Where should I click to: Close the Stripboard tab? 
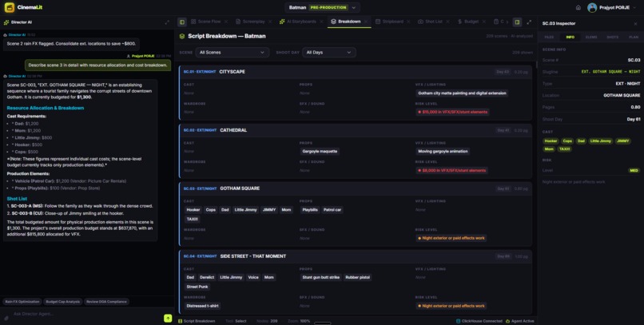[x=408, y=22]
